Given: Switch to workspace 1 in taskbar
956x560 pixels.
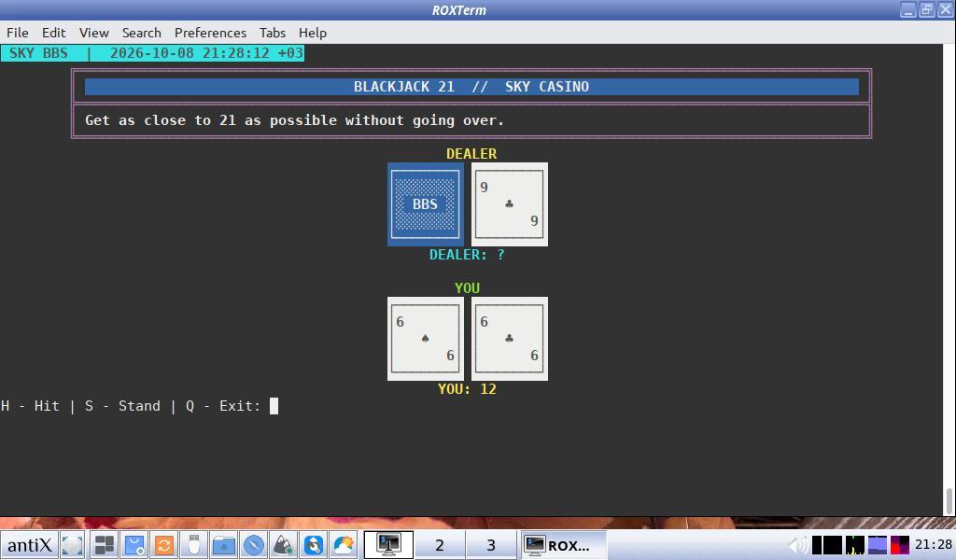Looking at the screenshot, I should click(x=388, y=545).
